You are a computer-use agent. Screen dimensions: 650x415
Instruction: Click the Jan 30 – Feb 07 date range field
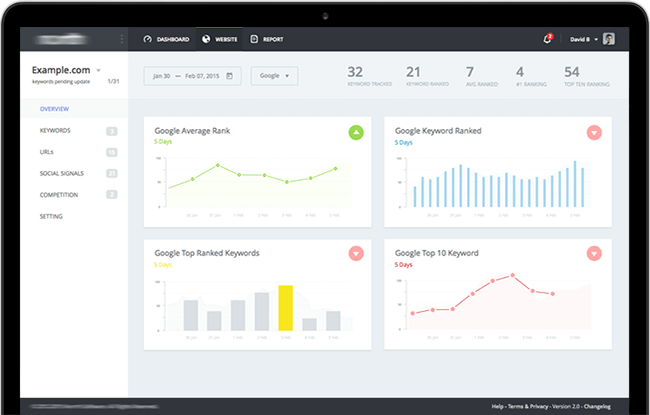click(190, 75)
